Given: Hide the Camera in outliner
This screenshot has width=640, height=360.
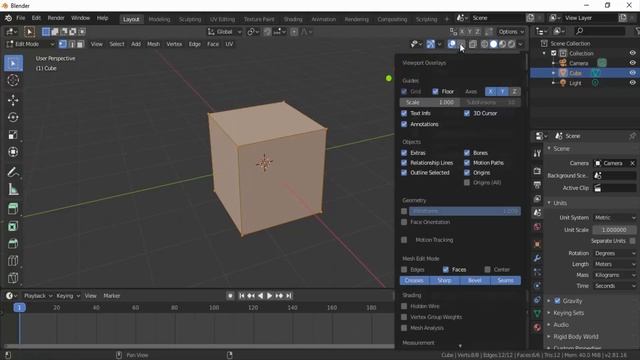Looking at the screenshot, I should point(632,63).
